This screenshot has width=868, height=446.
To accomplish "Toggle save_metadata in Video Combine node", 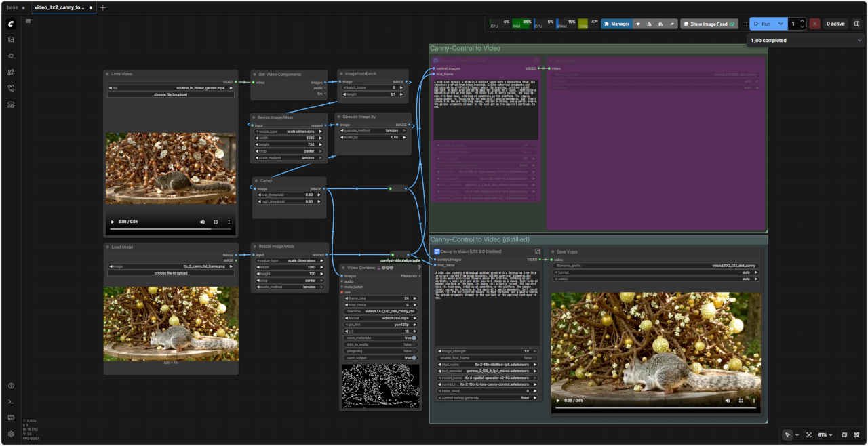I will [413, 338].
